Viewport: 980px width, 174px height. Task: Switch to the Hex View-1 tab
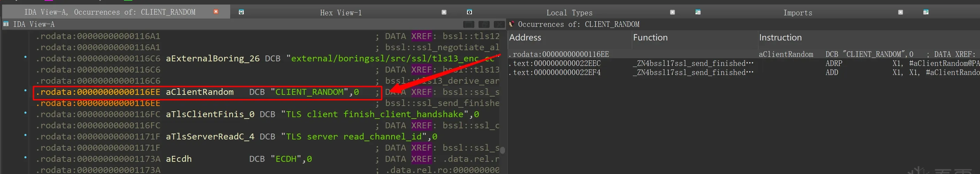341,13
